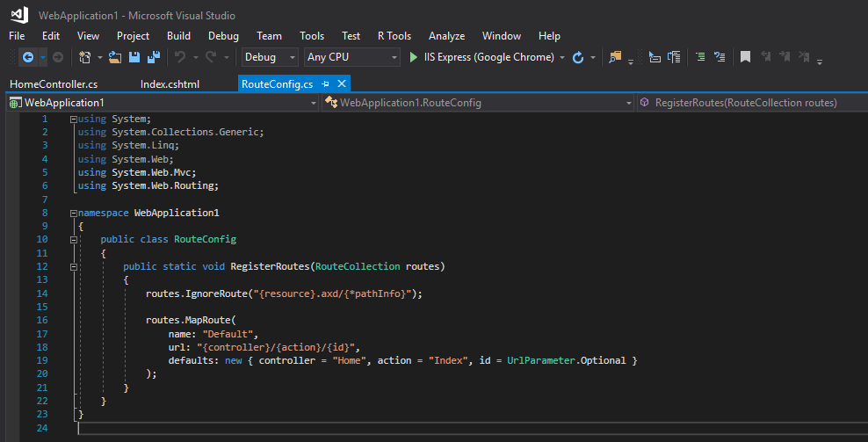Screen dimensions: 868x442
Task: Click the Redo icon
Action: pyautogui.click(x=211, y=57)
